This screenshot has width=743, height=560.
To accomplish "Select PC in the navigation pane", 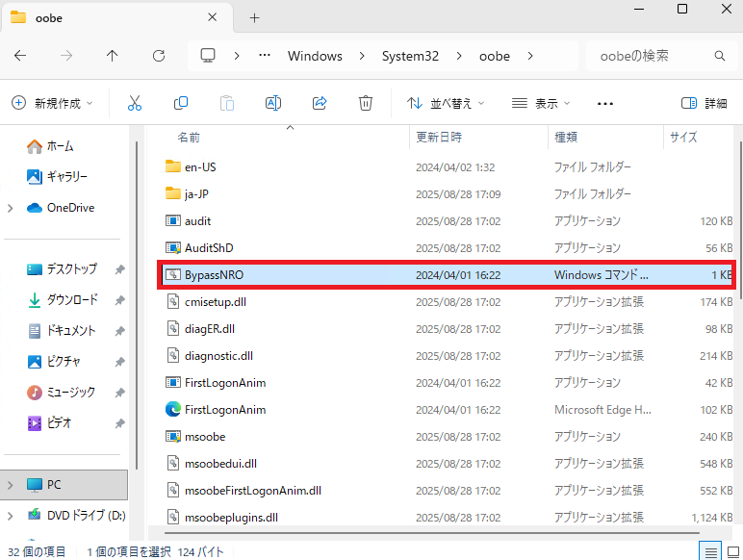I will click(64, 485).
